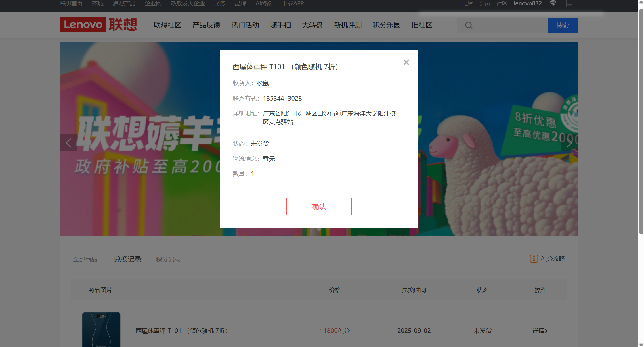This screenshot has height=347, width=644.
Task: Click the 2025-09-02 exchange date cell
Action: pyautogui.click(x=414, y=331)
